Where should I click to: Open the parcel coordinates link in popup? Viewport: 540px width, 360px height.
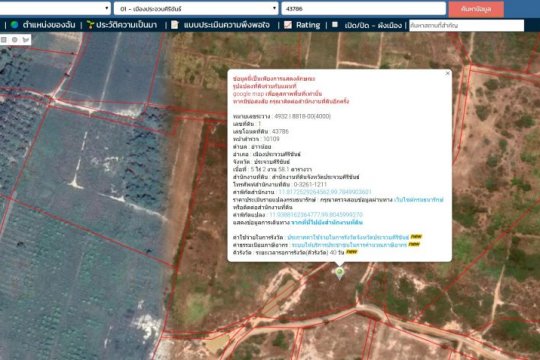(316, 215)
